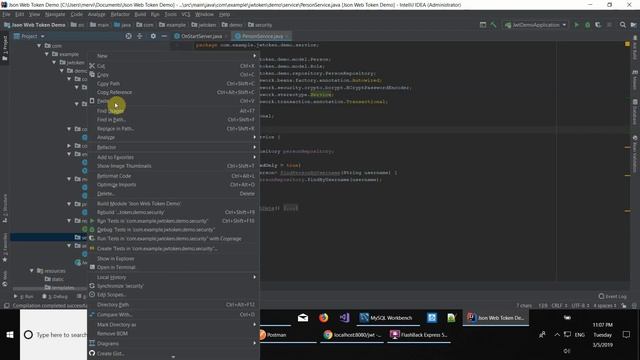
Task: Open the Project panel settings gear
Action: (153, 36)
